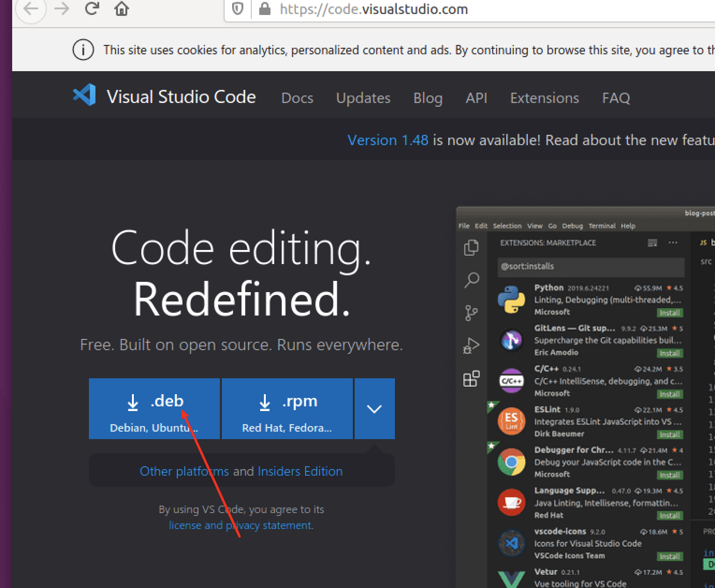Click the Code editing. Redefined. headline

click(x=241, y=273)
